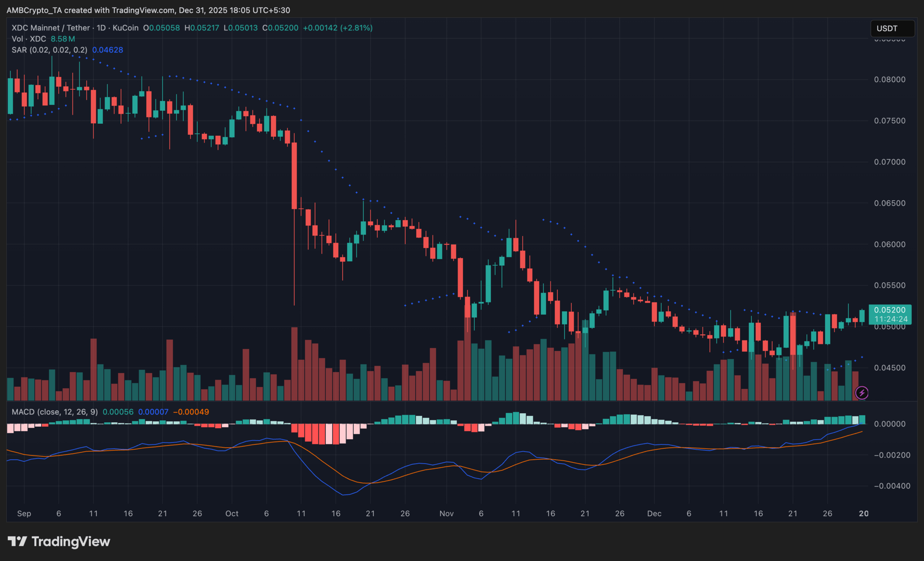Select the SAR (0.02, 0.02, 0.2) indicator legend
This screenshot has height=561, width=924.
tap(50, 50)
